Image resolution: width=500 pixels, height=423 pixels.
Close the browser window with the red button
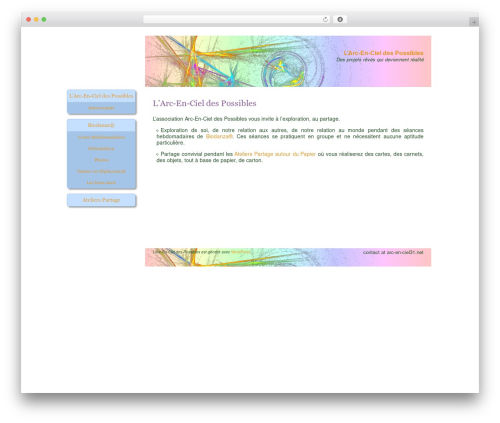click(29, 19)
